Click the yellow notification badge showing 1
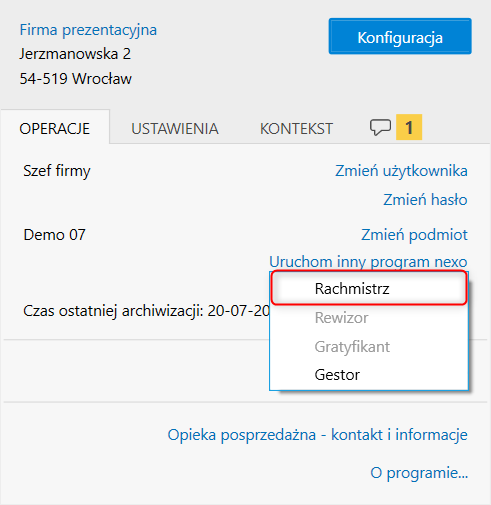491x505 pixels. (409, 127)
